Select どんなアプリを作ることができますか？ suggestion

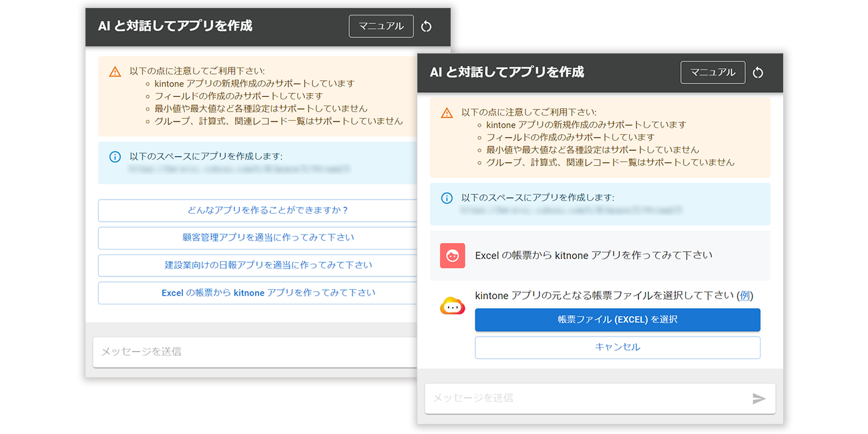[258, 210]
